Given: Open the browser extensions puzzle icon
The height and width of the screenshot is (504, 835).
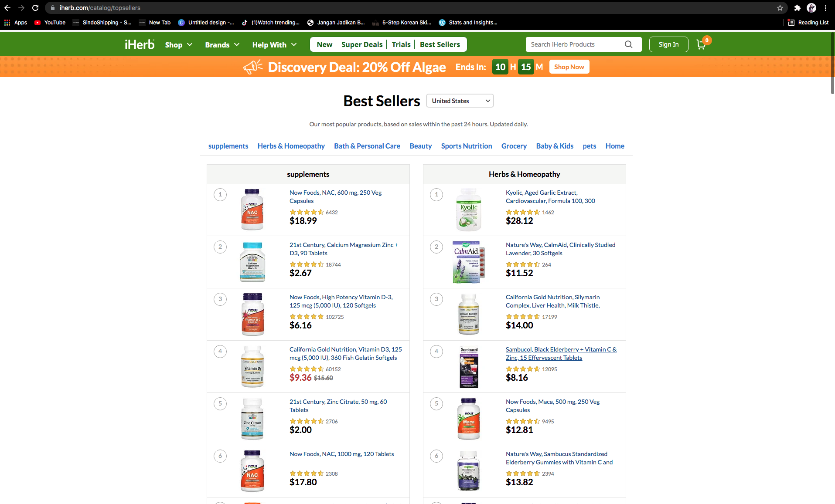Looking at the screenshot, I should tap(798, 8).
